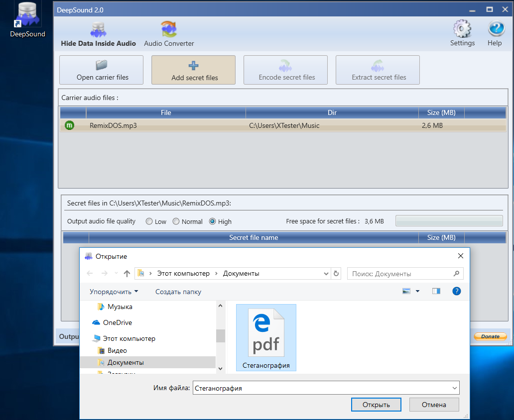Select High output audio quality

click(x=213, y=221)
